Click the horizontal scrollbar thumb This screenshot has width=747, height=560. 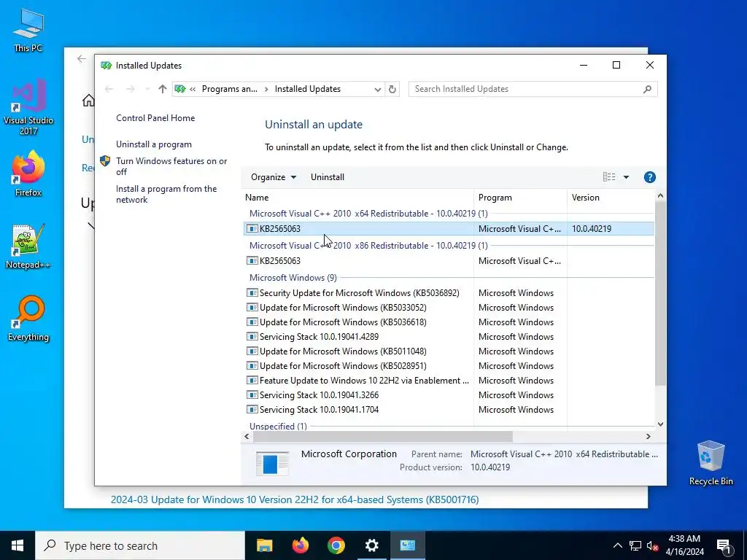[382, 436]
